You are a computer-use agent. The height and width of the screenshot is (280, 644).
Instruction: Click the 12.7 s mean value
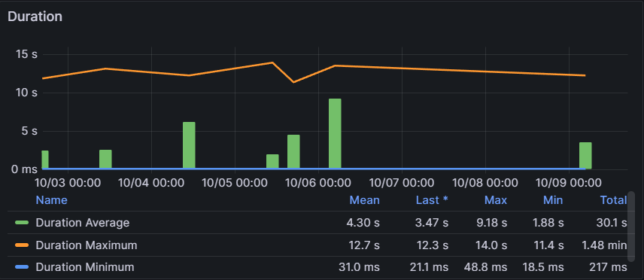(363, 245)
